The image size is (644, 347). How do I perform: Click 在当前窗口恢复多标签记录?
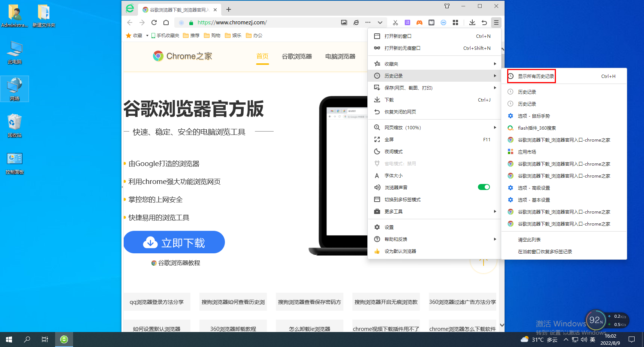pos(564,252)
